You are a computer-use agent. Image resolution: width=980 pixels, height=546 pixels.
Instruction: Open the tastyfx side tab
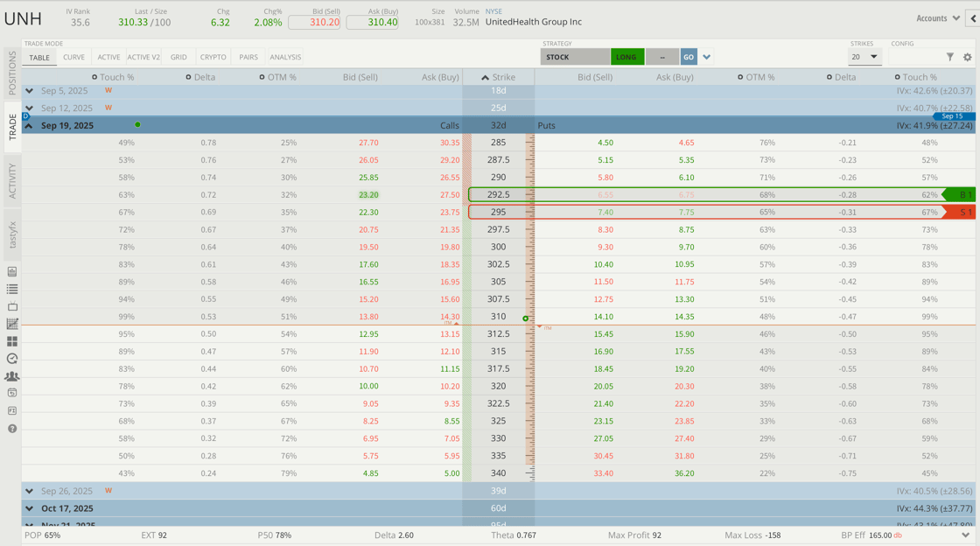click(x=12, y=234)
